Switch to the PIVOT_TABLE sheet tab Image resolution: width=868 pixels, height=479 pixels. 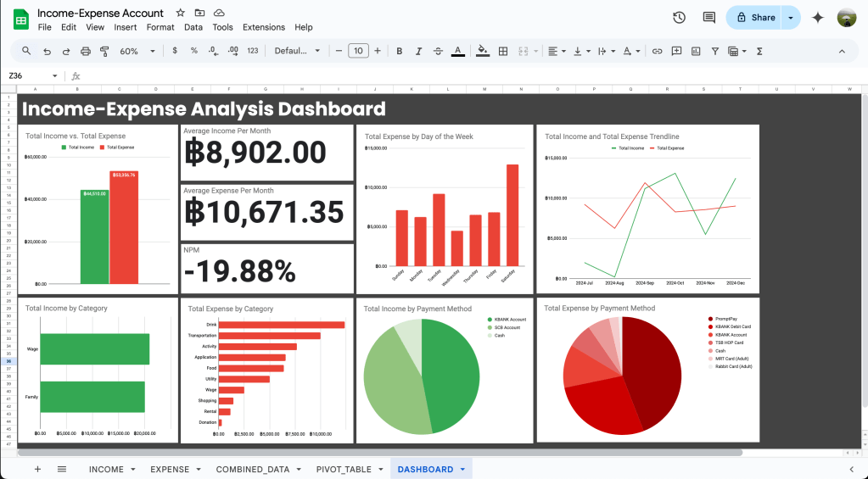(344, 469)
